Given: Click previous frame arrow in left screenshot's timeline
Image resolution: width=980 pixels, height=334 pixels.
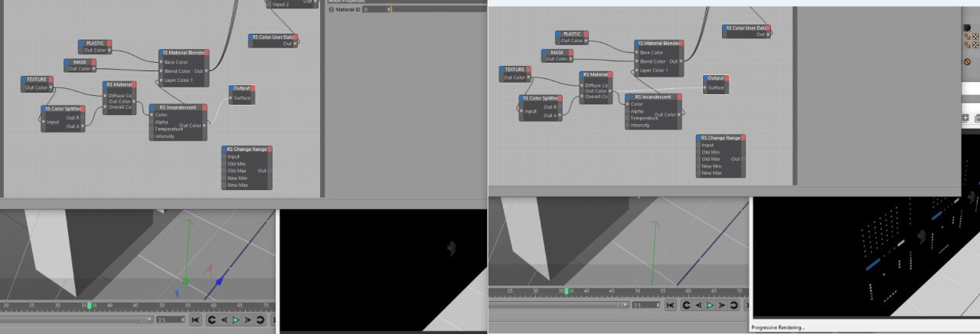Looking at the screenshot, I should point(224,319).
